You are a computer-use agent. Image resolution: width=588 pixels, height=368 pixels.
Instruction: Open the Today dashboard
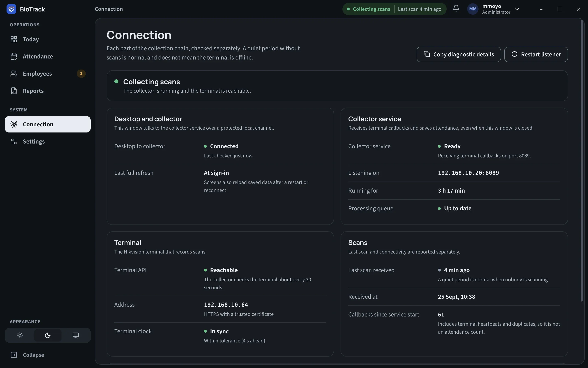48,39
